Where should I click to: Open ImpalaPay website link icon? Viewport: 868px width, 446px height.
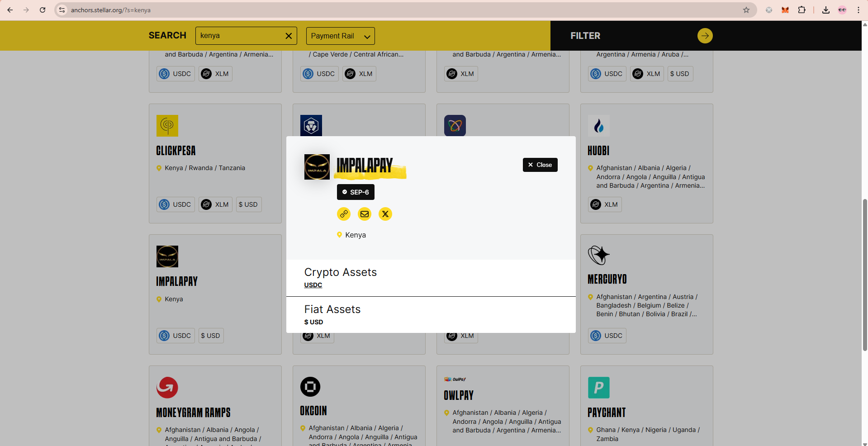[x=344, y=214]
